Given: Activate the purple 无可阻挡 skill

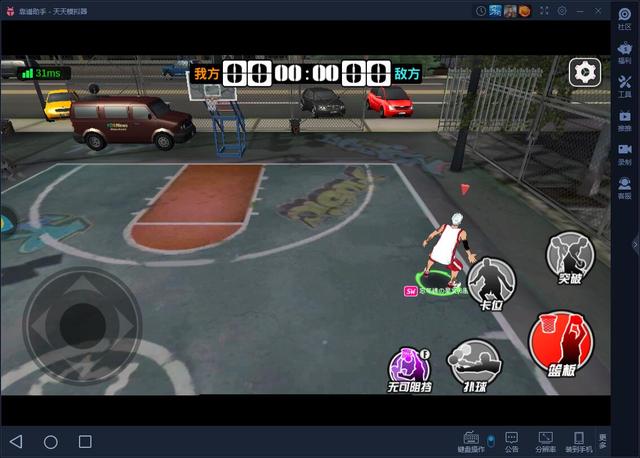Looking at the screenshot, I should coord(409,370).
